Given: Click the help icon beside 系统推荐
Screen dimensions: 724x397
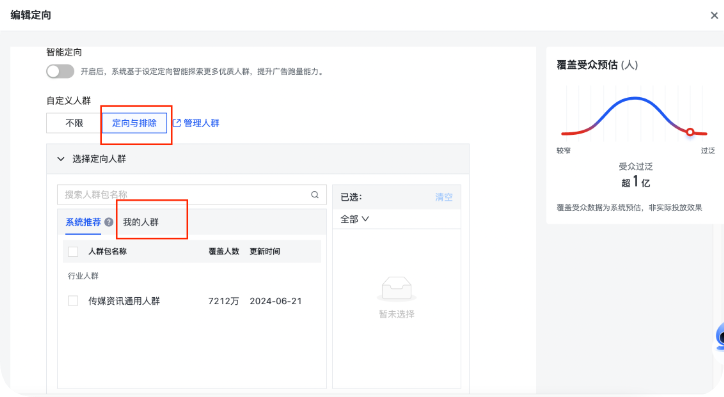Looking at the screenshot, I should click(109, 222).
